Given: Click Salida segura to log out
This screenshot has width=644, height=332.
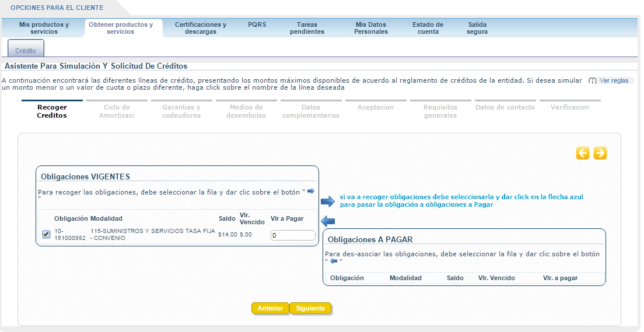Looking at the screenshot, I should click(477, 28).
